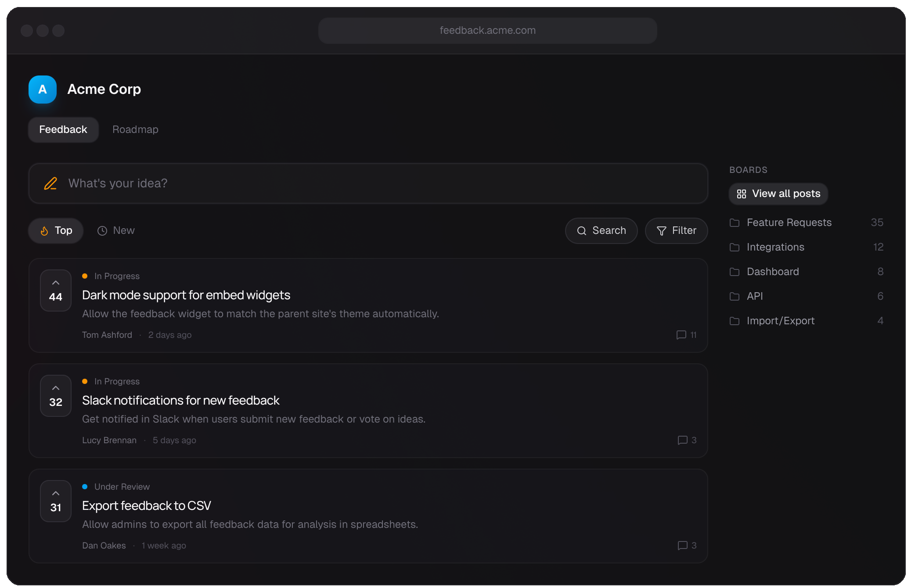This screenshot has width=915, height=588.
Task: Click the funnel icon on the Filter button
Action: pos(661,231)
